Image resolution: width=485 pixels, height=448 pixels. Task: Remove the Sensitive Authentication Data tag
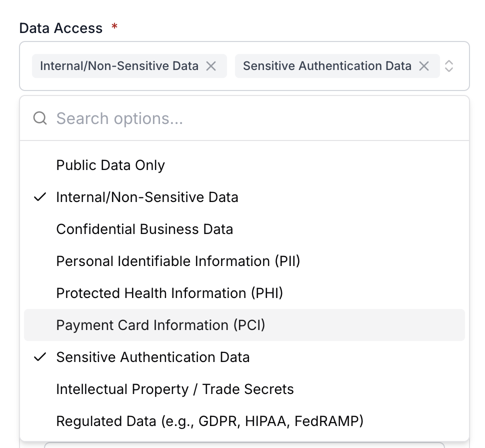[x=424, y=66]
